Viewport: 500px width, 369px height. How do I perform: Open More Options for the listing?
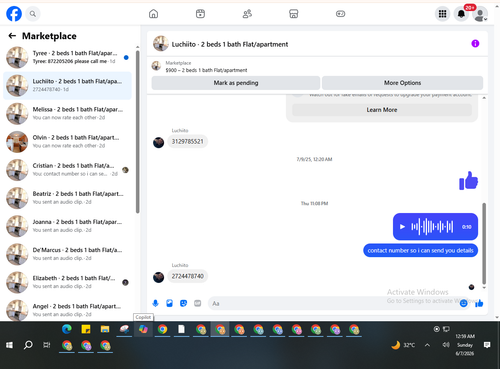tap(402, 83)
